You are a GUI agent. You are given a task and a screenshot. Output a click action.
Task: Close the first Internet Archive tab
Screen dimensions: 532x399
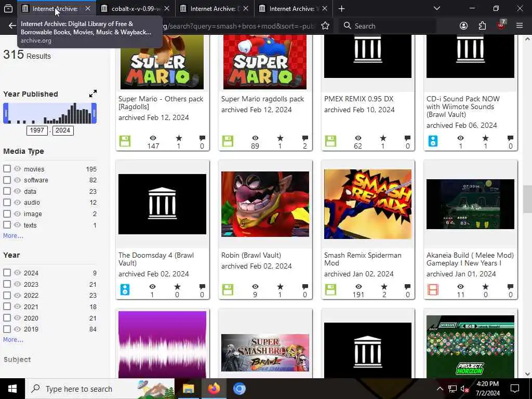tap(88, 8)
